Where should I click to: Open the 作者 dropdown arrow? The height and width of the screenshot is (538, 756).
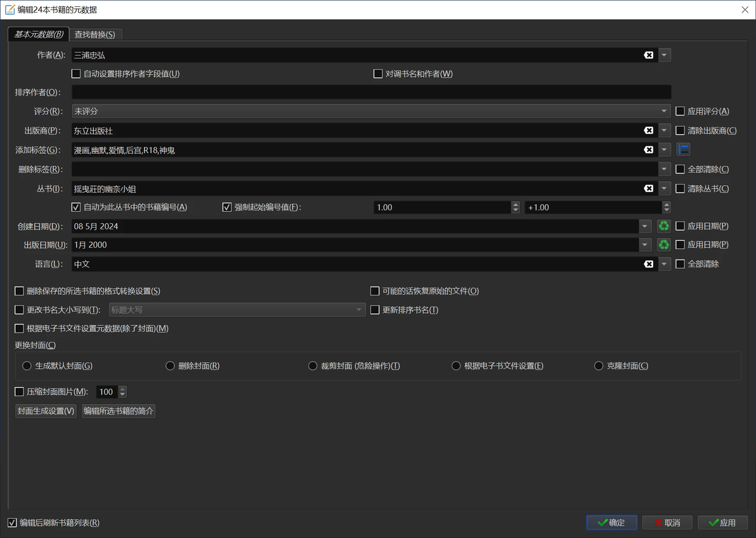pos(665,55)
